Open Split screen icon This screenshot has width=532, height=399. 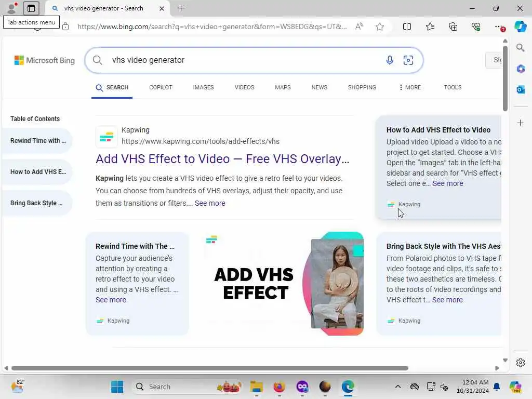point(407,26)
